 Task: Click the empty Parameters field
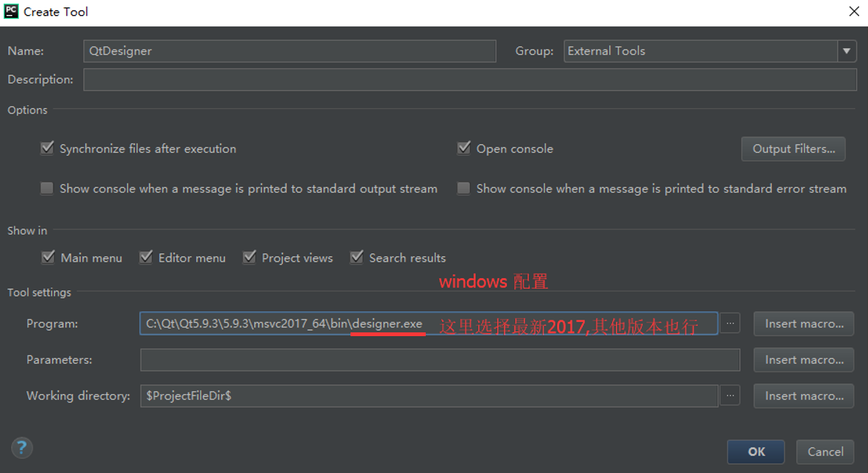[440, 360]
